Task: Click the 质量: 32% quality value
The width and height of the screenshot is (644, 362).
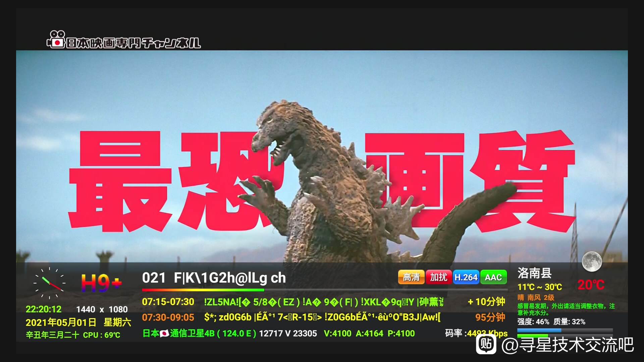Action: point(569,322)
